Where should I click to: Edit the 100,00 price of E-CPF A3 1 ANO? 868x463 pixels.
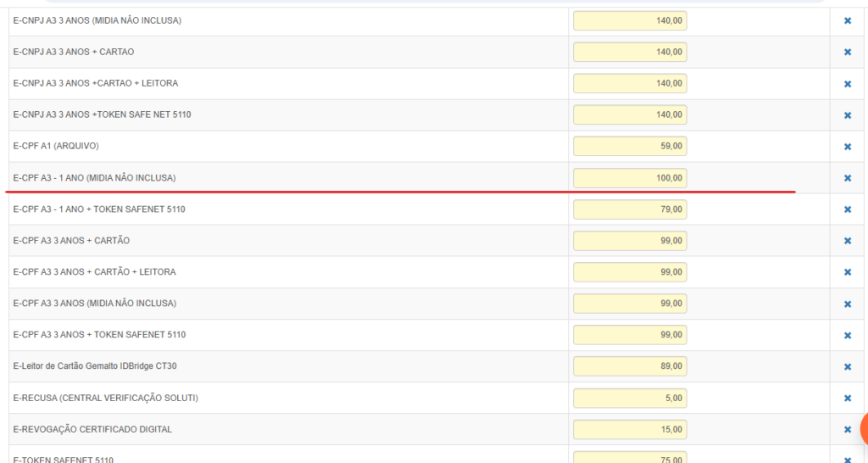click(629, 178)
